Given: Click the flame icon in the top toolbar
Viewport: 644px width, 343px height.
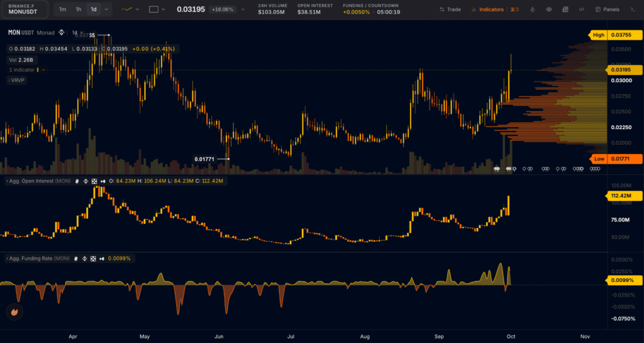Looking at the screenshot, I should click(x=532, y=9).
